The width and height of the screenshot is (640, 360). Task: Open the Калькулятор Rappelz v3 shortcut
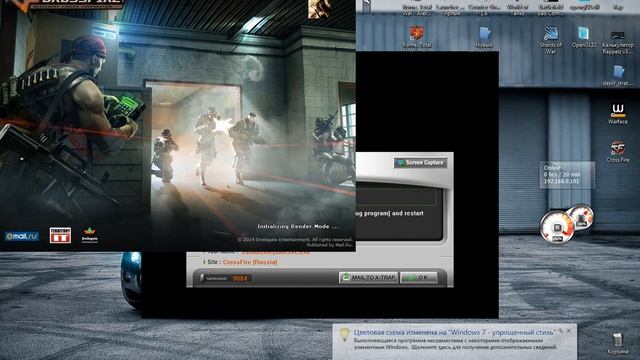pos(618,42)
